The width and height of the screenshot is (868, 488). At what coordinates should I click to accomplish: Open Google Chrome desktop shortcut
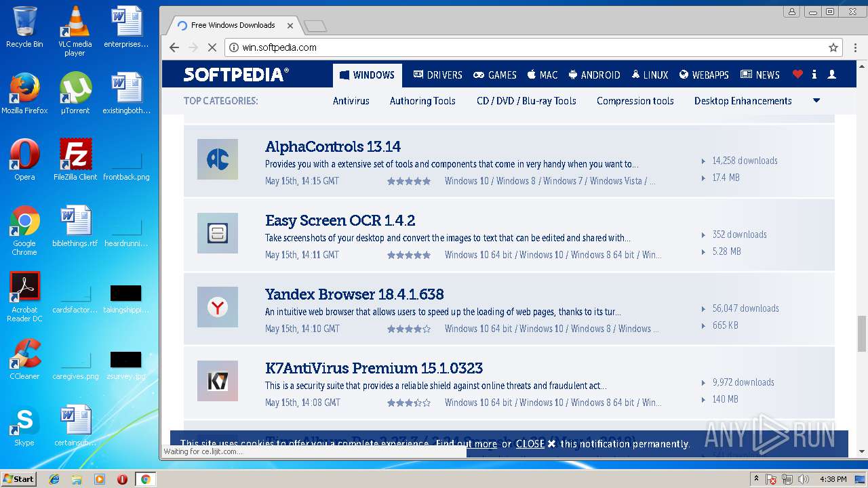(24, 230)
